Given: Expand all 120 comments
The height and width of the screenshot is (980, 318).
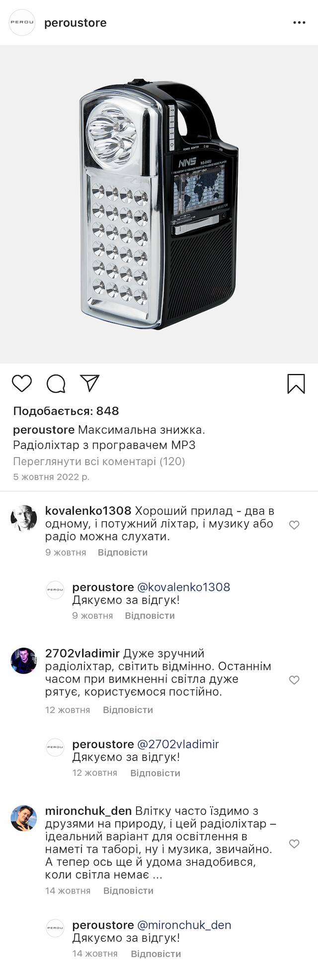Looking at the screenshot, I should [99, 461].
